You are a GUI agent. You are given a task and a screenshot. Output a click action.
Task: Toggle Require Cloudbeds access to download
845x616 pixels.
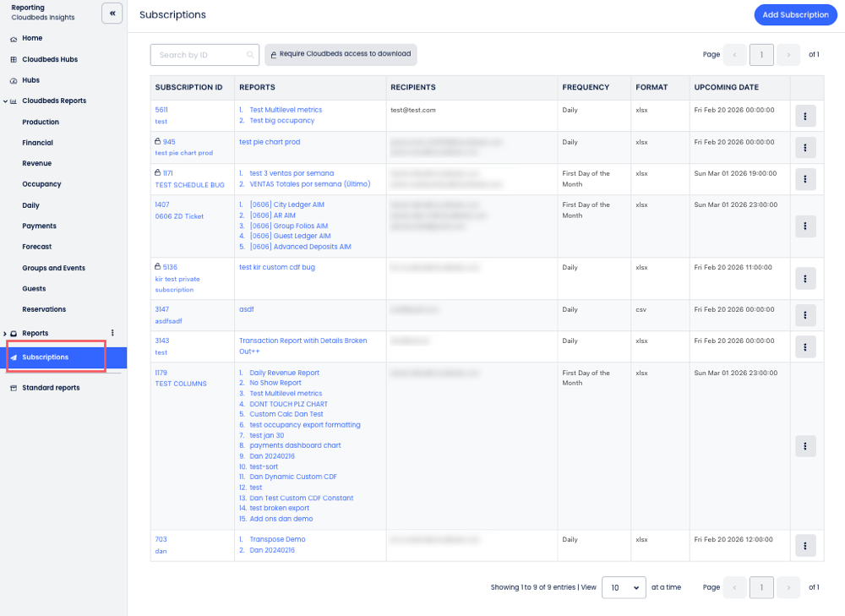tap(341, 54)
